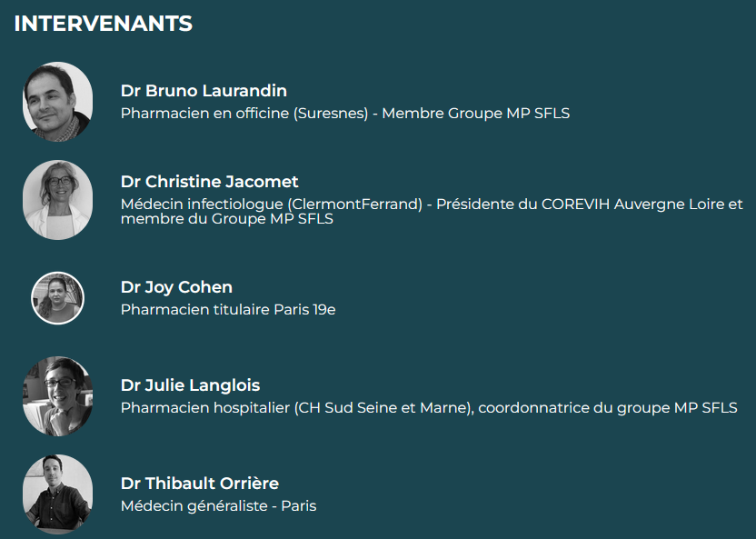
Task: Click Dr Joy Cohen's round portrait
Action: click(58, 298)
